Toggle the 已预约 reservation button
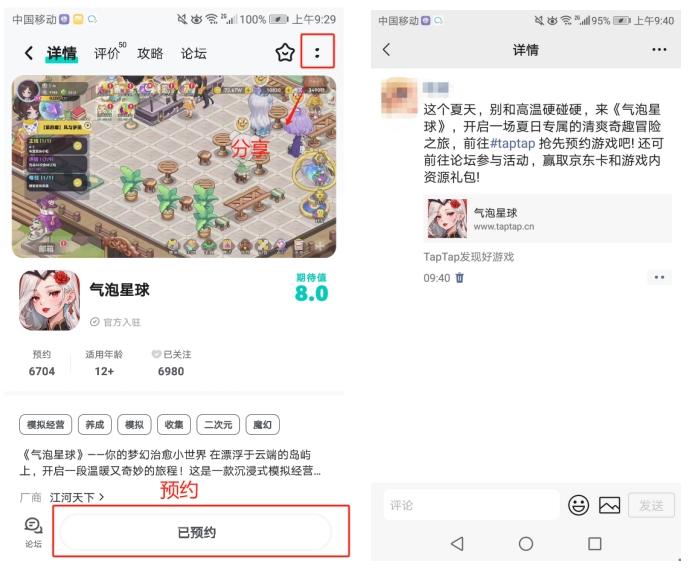The height and width of the screenshot is (575, 699). [x=196, y=532]
